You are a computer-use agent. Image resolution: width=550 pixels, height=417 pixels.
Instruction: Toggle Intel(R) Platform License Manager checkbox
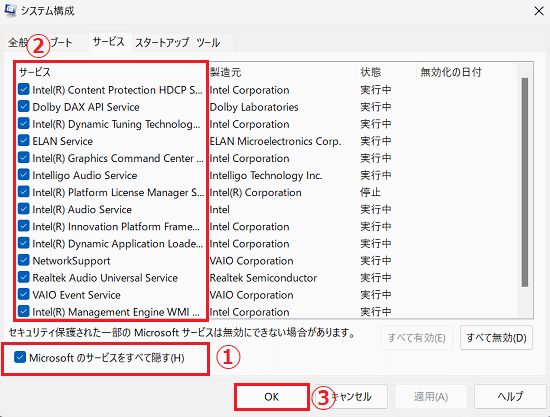24,192
